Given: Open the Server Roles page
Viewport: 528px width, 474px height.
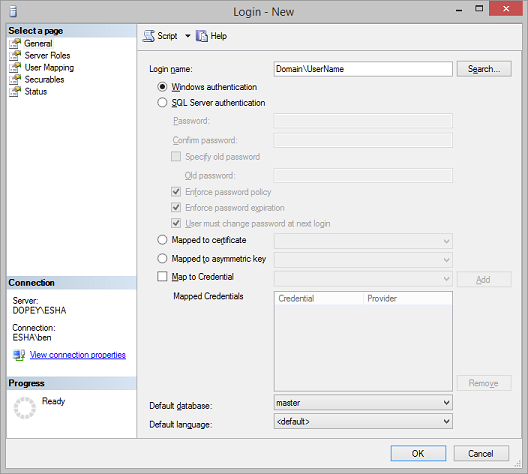Looking at the screenshot, I should tap(47, 56).
